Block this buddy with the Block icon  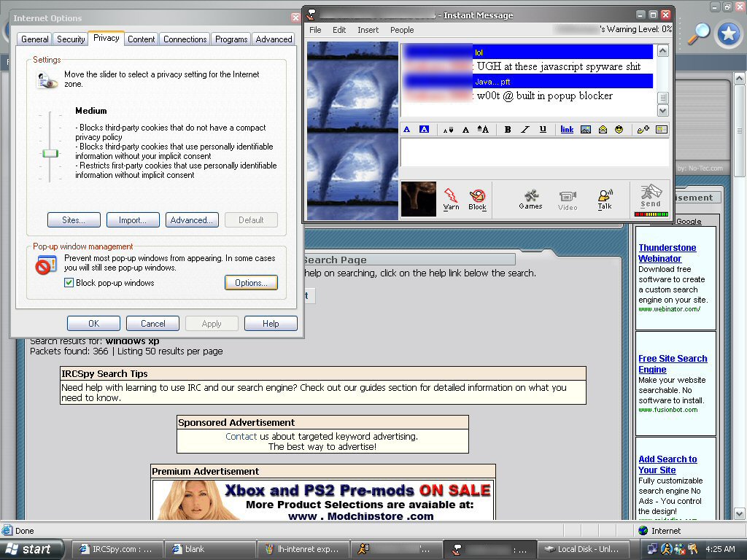[478, 199]
